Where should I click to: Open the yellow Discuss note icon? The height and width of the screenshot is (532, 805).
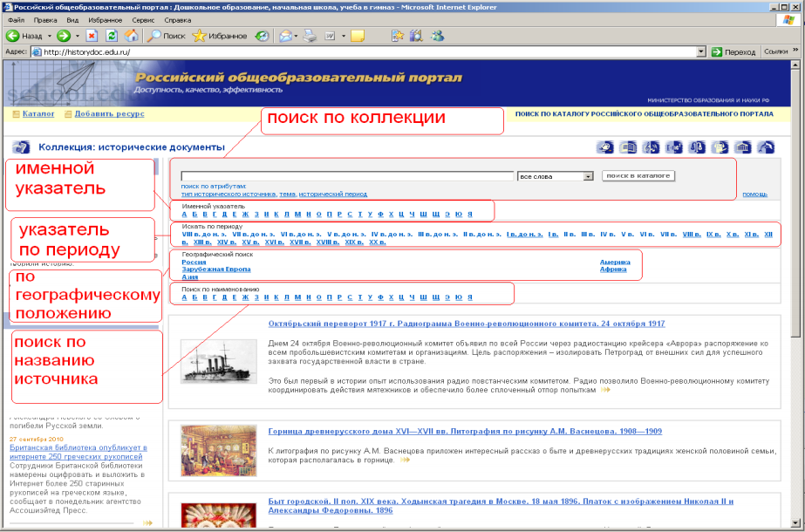[x=358, y=36]
